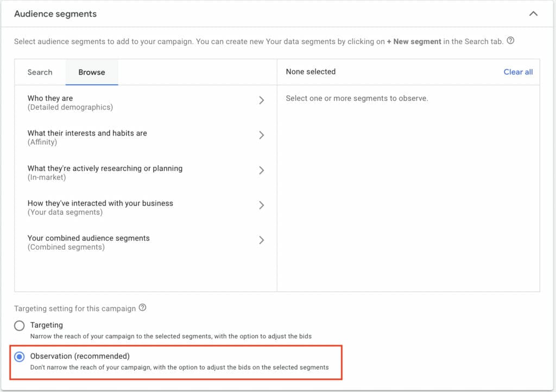Screen dimensions: 556x392
Task: Click the 'Clear all' link
Action: 518,72
